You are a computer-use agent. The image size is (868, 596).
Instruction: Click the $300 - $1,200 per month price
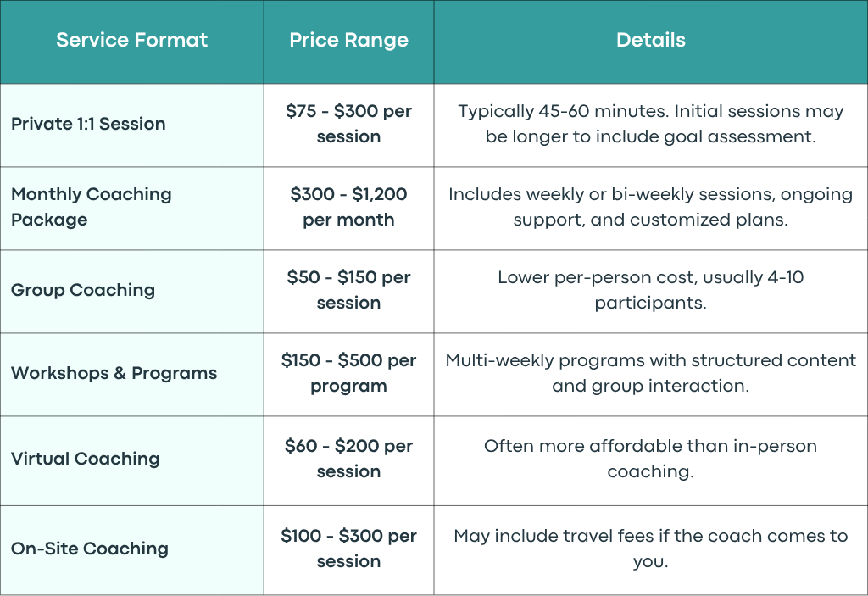click(x=348, y=207)
